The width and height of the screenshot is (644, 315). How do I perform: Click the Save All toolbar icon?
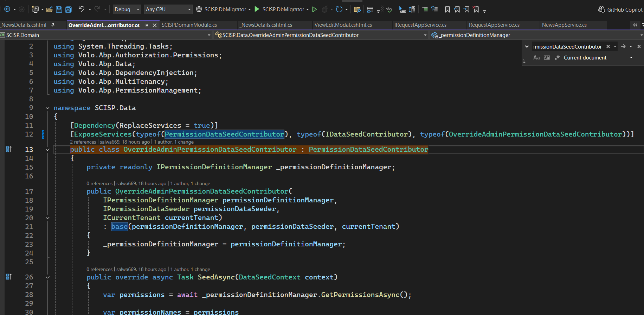[69, 10]
